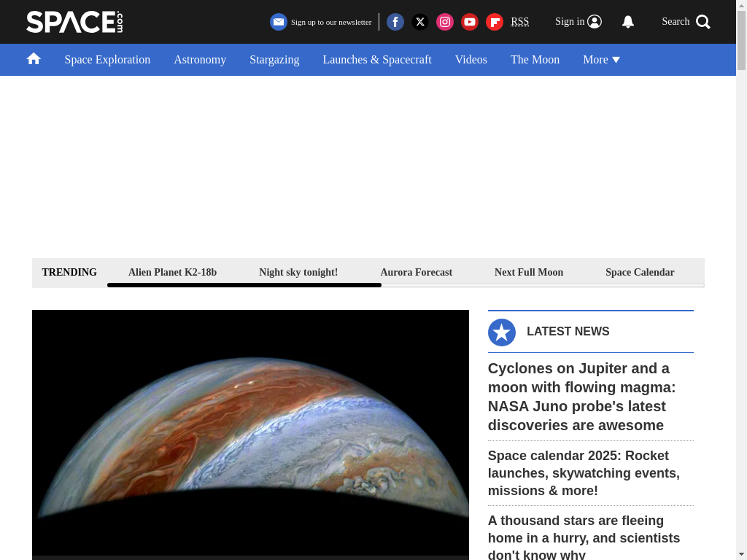Click the Sign in link text

[570, 21]
